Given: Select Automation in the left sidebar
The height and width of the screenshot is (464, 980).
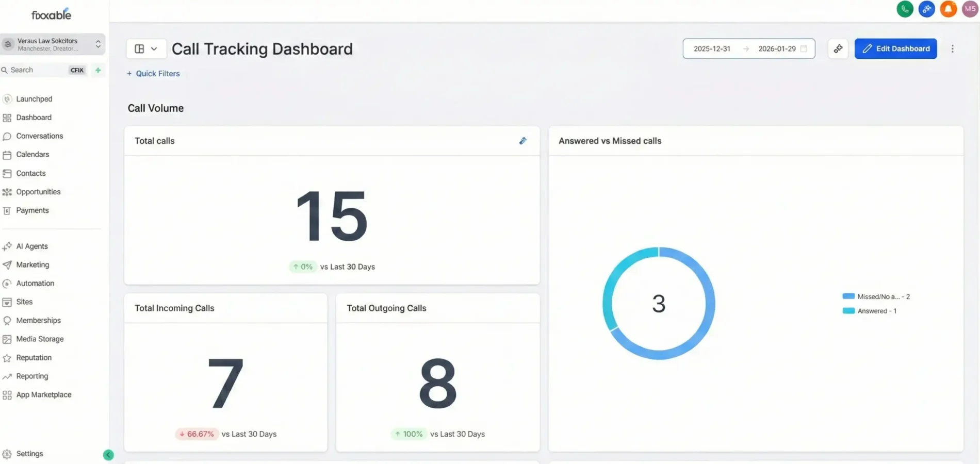Looking at the screenshot, I should point(35,283).
